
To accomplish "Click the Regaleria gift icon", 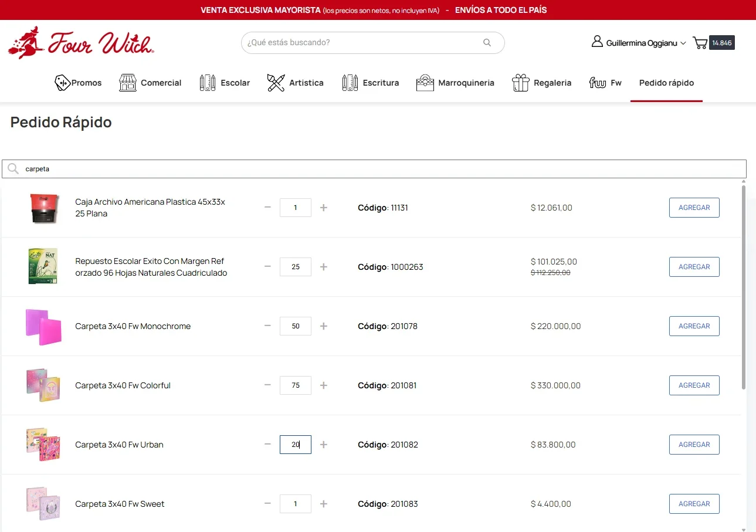I will (x=521, y=83).
